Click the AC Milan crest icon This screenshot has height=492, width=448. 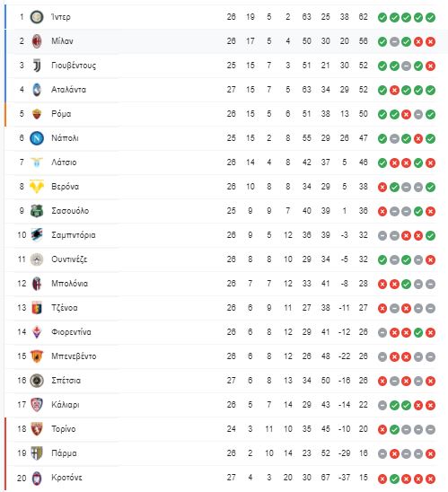(x=37, y=41)
